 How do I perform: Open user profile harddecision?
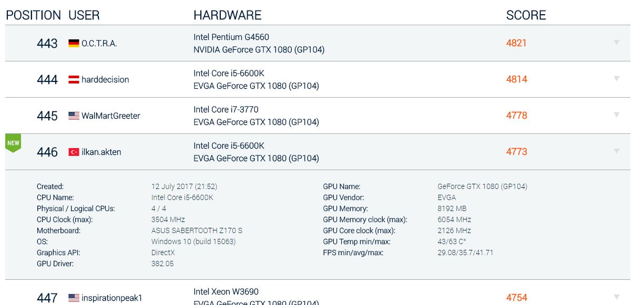(105, 80)
